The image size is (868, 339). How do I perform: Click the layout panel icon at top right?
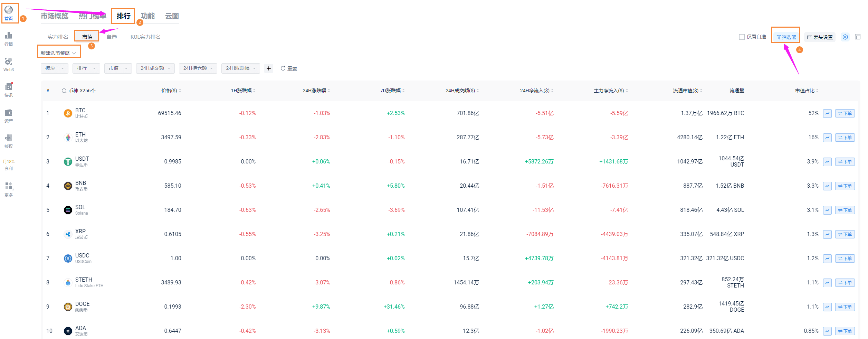pyautogui.click(x=858, y=37)
